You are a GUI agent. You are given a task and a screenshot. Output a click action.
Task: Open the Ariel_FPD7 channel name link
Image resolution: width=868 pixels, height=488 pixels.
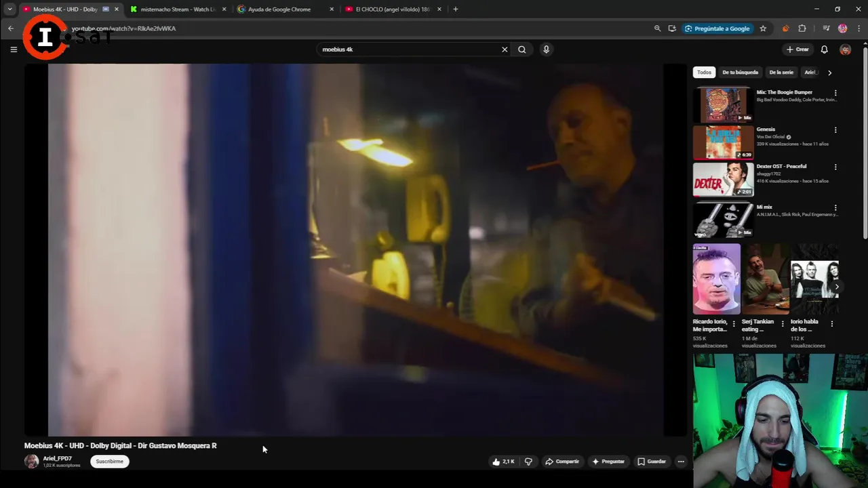(57, 459)
